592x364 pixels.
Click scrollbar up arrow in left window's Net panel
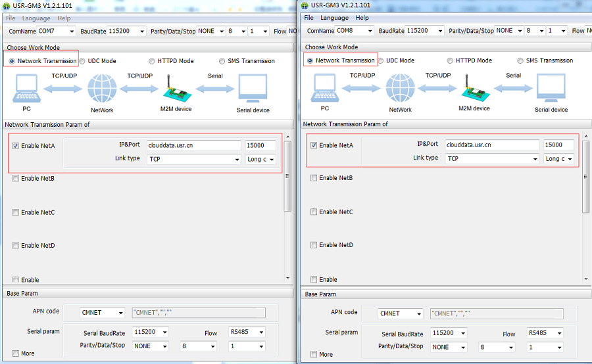coord(287,137)
